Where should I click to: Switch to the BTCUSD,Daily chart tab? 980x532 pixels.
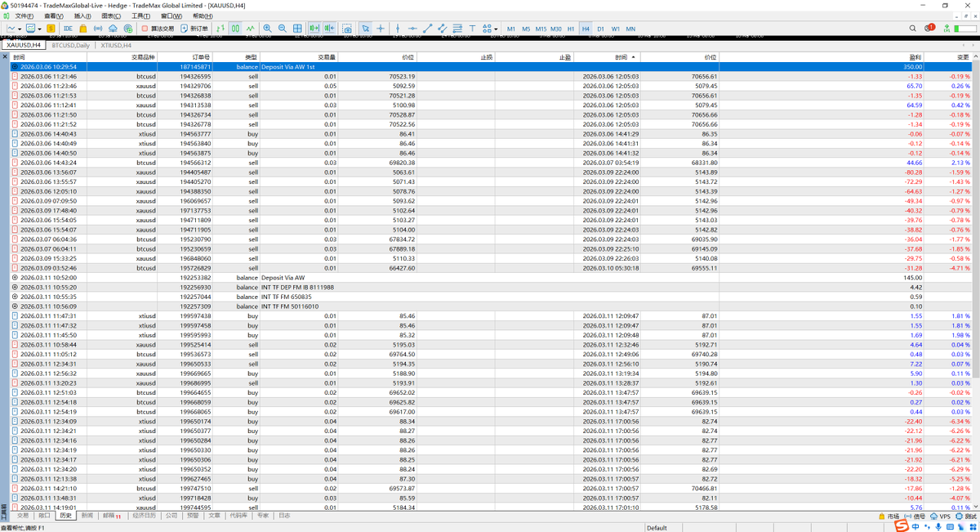(70, 45)
